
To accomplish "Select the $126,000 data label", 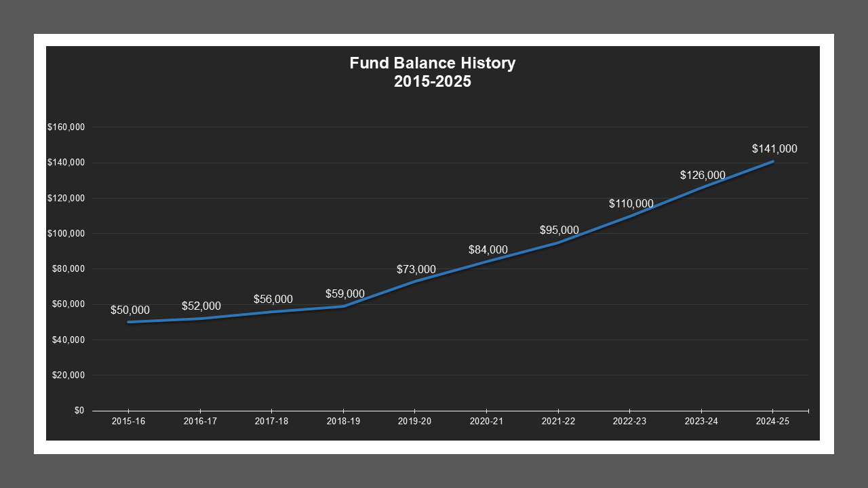I will 702,175.
